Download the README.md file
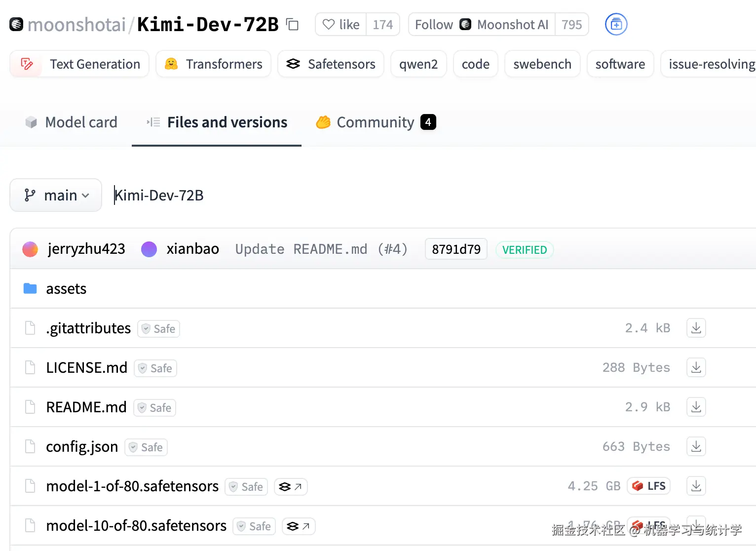Screen dimensions: 756x551 click(696, 407)
